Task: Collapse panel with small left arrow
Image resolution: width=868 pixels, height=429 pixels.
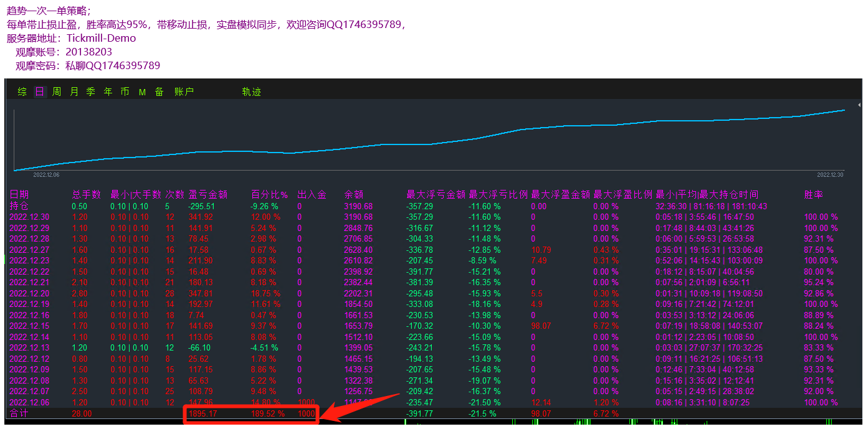Action: tap(859, 105)
